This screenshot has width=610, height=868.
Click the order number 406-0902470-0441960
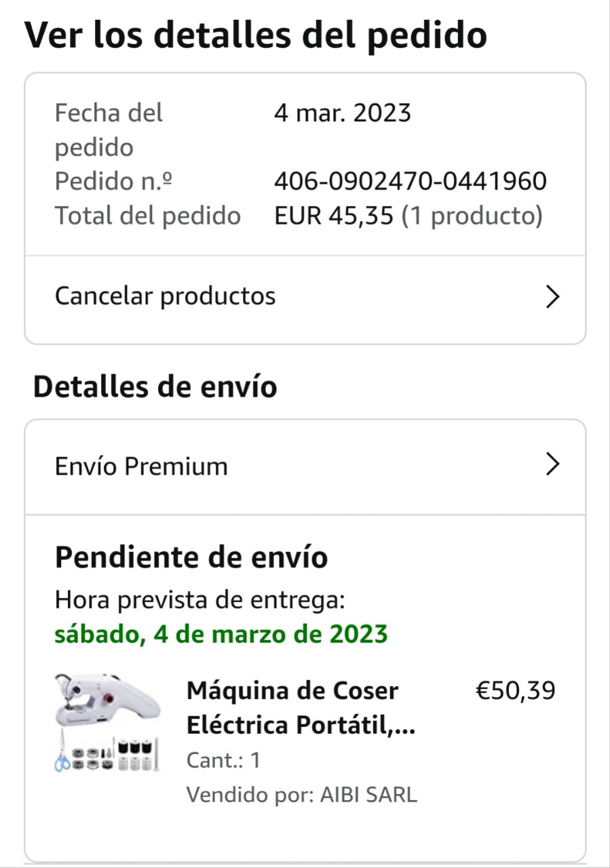[411, 182]
